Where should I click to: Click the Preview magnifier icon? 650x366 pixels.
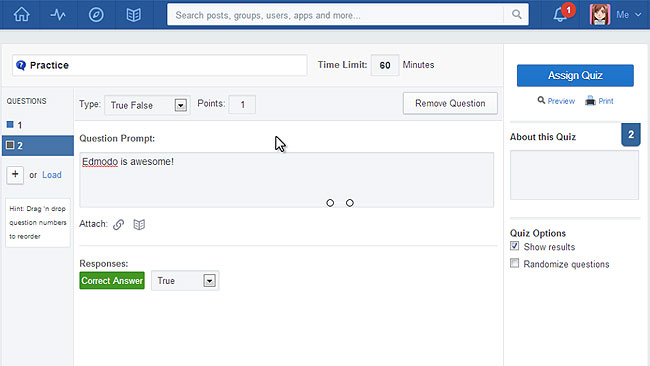click(541, 100)
